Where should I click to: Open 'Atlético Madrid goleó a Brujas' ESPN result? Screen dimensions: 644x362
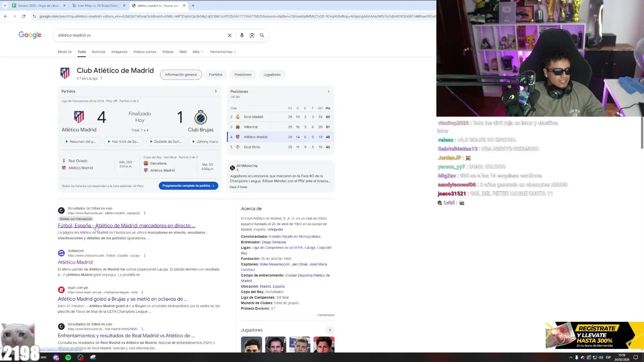[x=123, y=299]
